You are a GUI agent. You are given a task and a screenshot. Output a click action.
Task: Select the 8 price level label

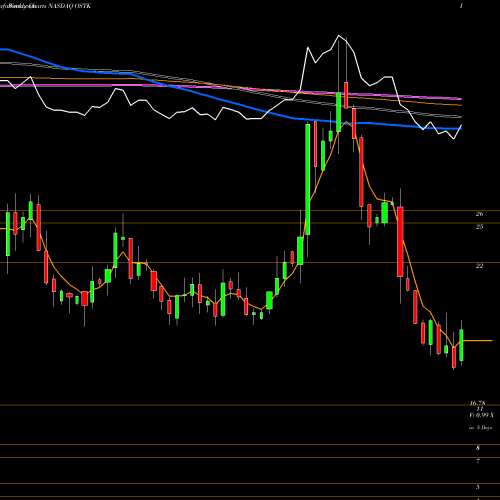click(478, 448)
